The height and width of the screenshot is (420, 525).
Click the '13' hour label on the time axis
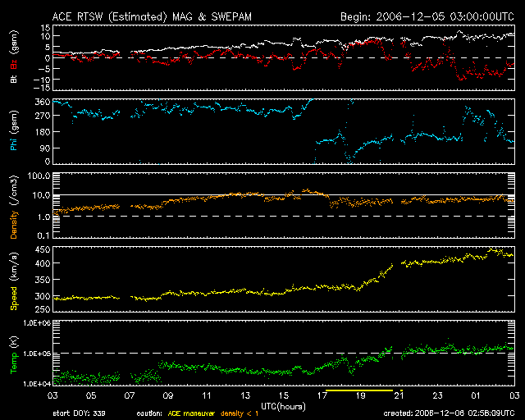(x=245, y=396)
